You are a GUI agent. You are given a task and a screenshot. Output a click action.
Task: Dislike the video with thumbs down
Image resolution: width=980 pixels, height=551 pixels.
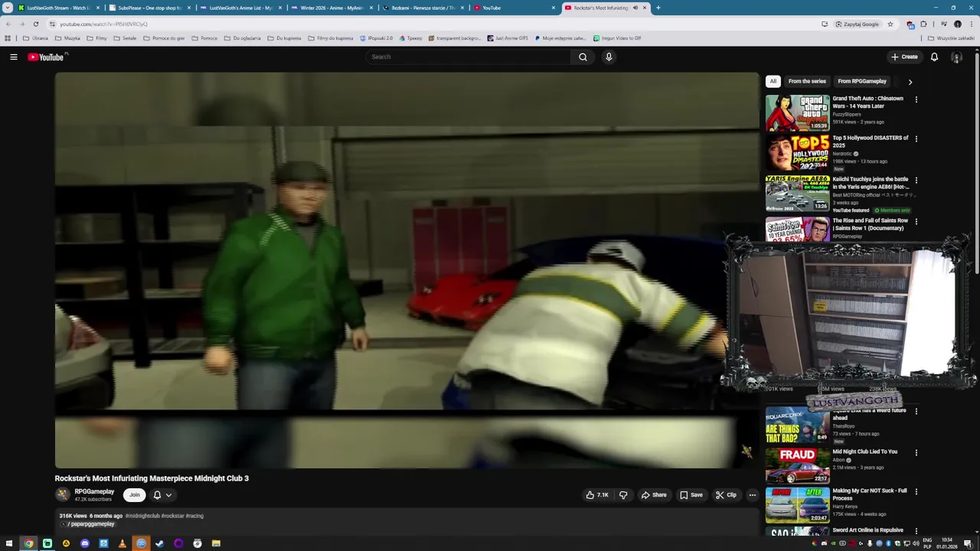tap(623, 495)
